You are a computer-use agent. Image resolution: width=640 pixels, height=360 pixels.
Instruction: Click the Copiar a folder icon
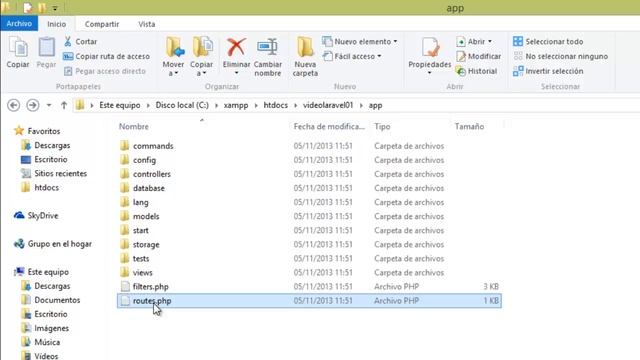202,47
